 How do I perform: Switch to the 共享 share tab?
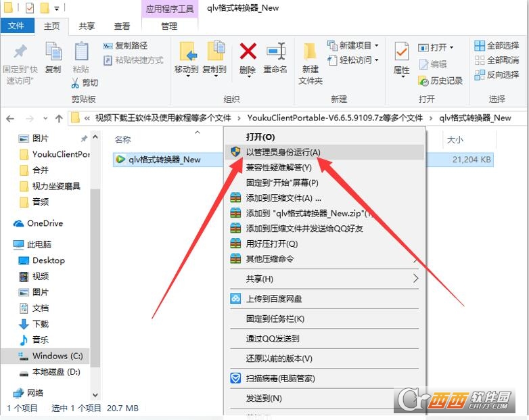click(x=87, y=26)
